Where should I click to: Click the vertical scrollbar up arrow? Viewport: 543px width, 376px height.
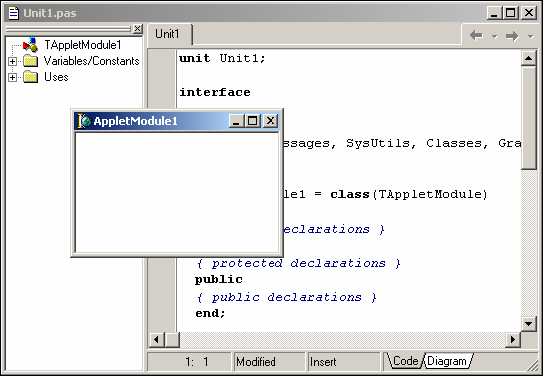tap(528, 58)
